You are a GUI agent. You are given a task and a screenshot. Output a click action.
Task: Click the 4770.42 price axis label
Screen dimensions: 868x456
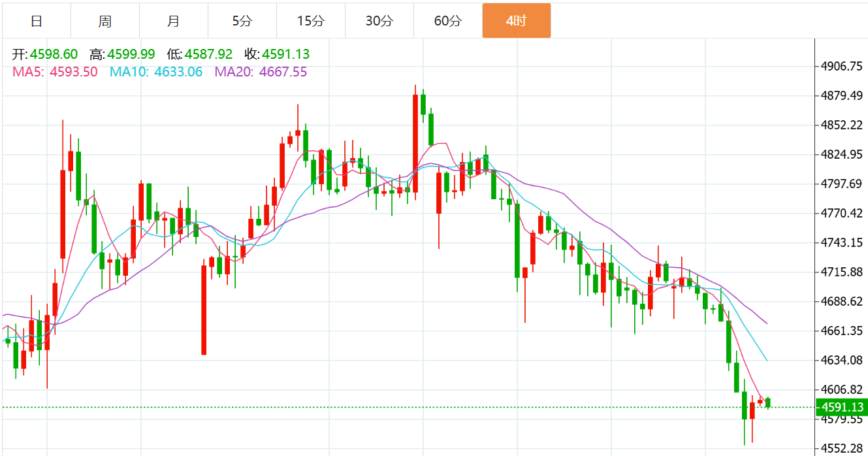point(843,213)
